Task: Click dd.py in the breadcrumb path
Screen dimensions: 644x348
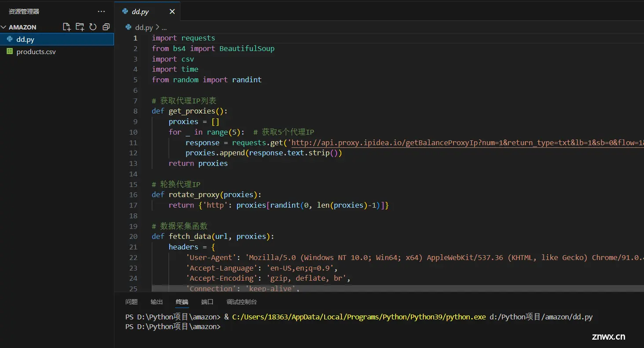Action: pyautogui.click(x=144, y=27)
